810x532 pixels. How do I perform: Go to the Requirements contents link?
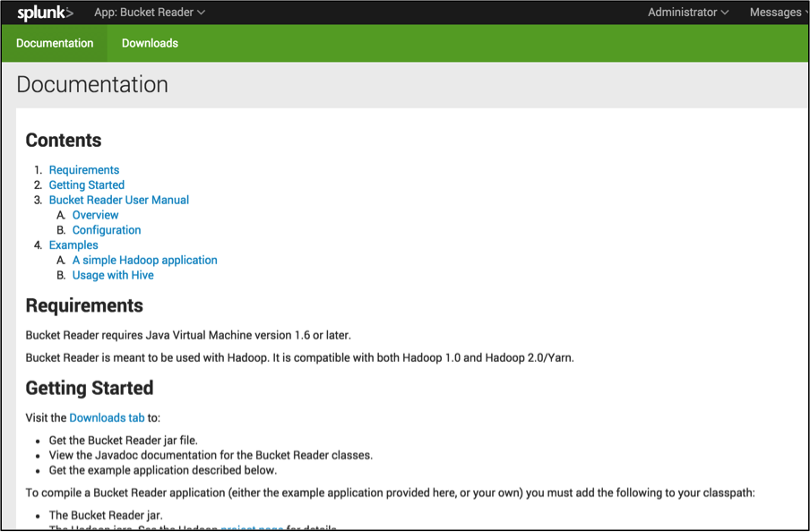[83, 170]
